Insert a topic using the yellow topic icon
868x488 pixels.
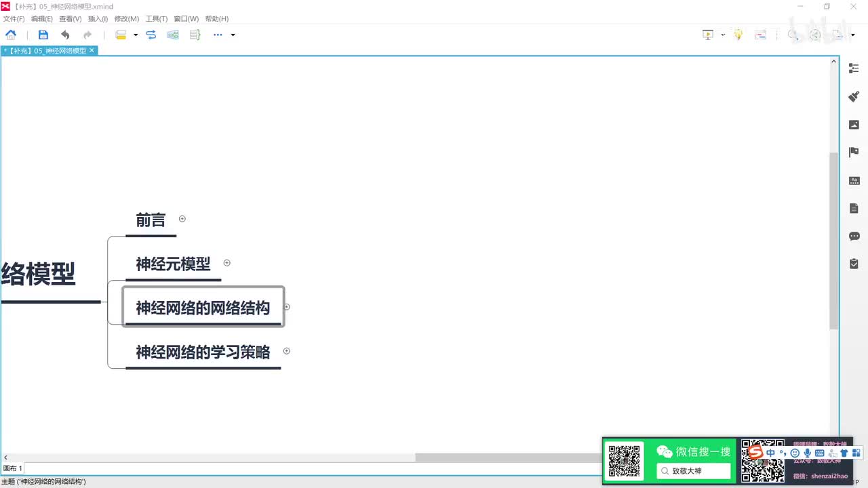coord(121,35)
